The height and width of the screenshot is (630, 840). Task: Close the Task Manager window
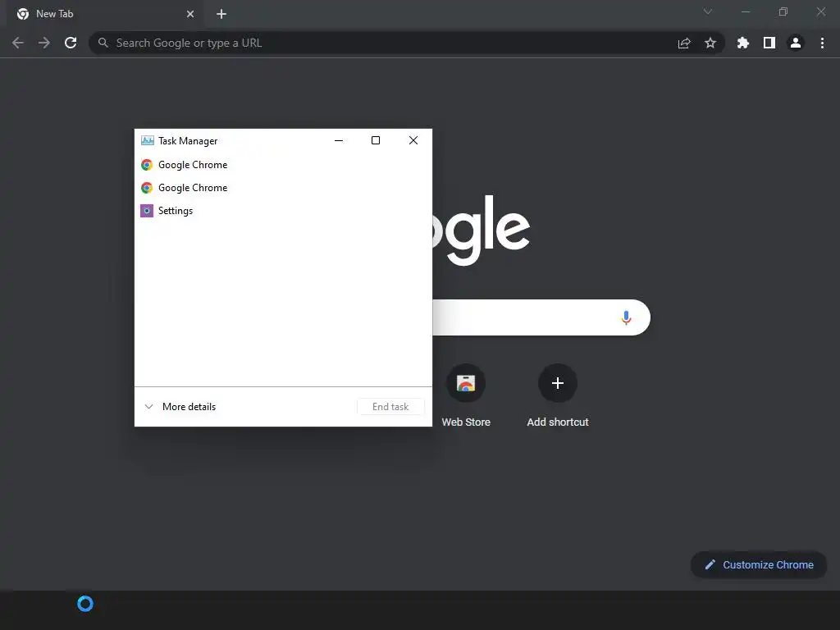pyautogui.click(x=413, y=140)
